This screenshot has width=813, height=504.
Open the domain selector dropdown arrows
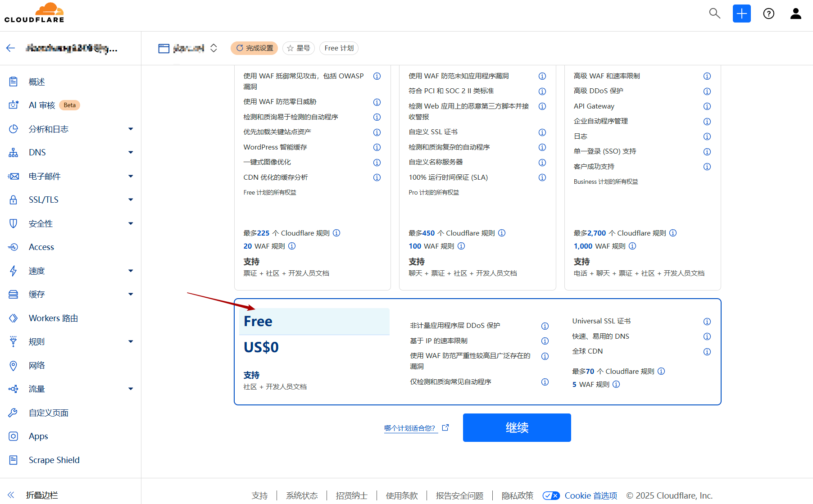click(213, 48)
